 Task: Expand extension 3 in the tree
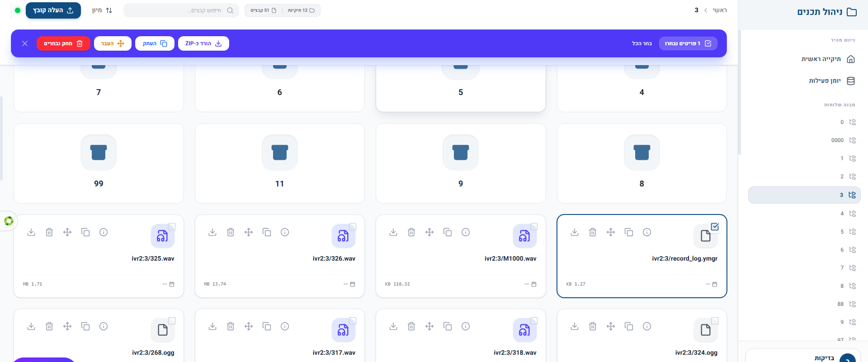(x=852, y=195)
